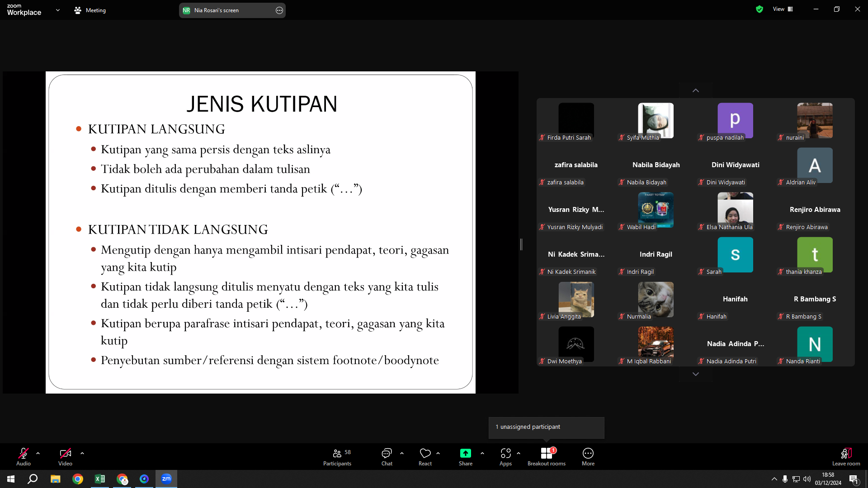The image size is (868, 488).
Task: Select Nanda Rianti's avatar tile
Action: click(x=815, y=344)
